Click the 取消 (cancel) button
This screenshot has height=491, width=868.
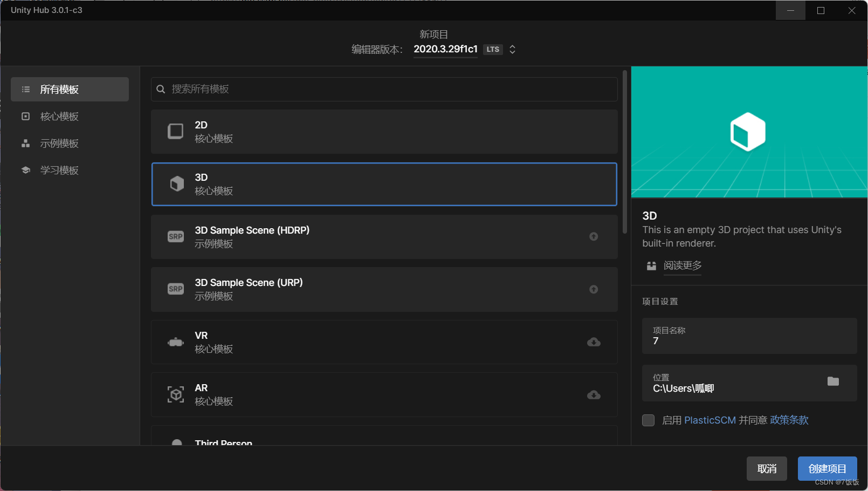tap(767, 468)
